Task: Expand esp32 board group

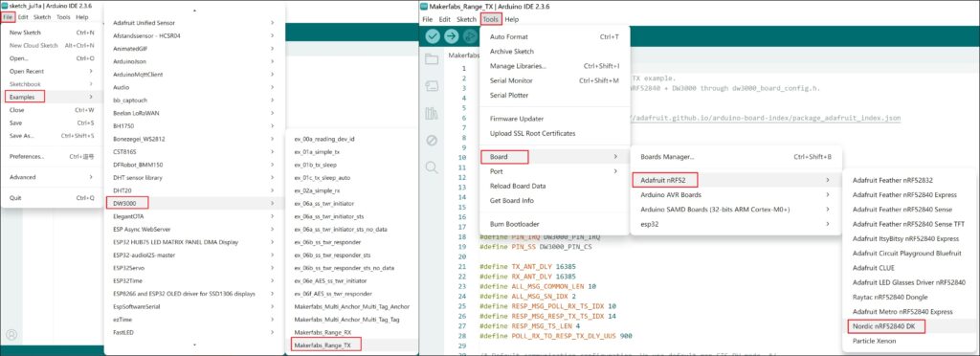Action: pyautogui.click(x=736, y=224)
